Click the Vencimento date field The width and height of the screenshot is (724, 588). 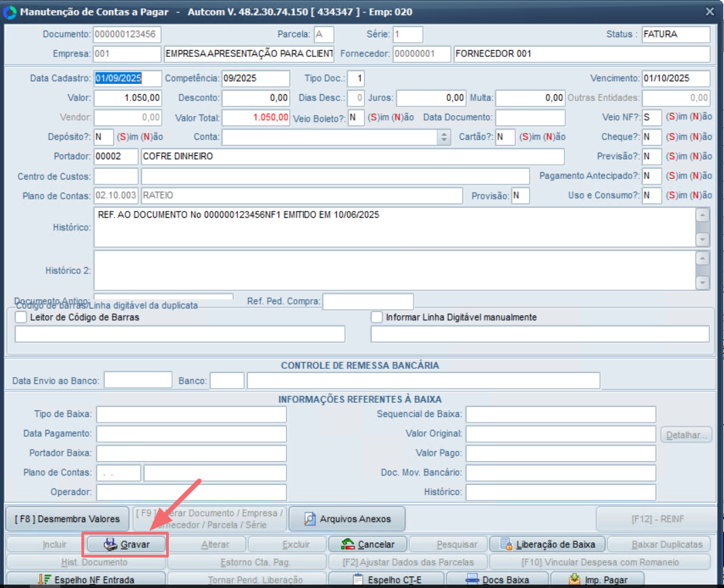pos(676,79)
